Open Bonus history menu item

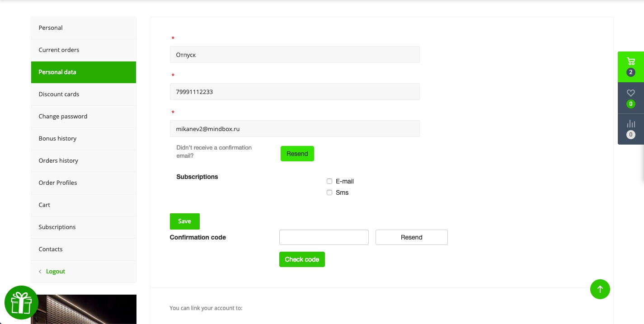pos(57,139)
